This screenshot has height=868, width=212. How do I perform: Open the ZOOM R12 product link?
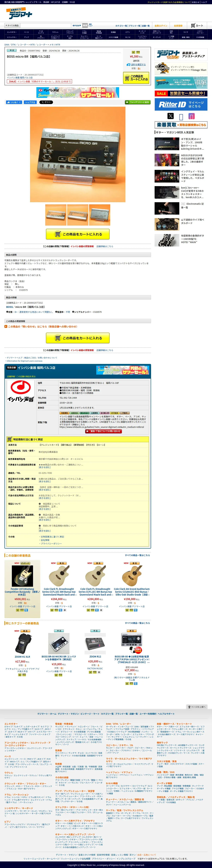[95, 656]
